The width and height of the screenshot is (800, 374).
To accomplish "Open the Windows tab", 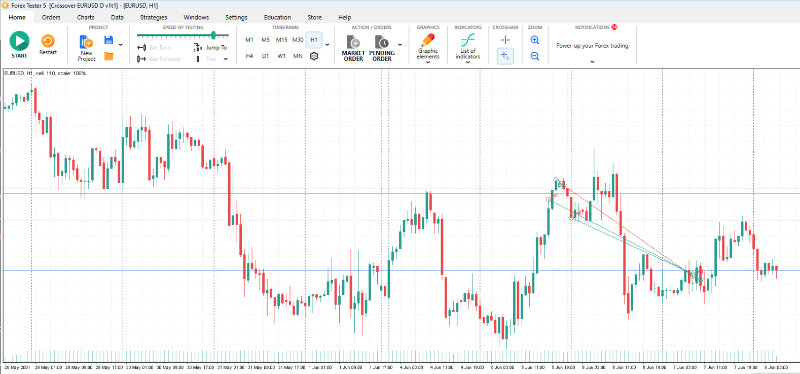I will pyautogui.click(x=196, y=17).
